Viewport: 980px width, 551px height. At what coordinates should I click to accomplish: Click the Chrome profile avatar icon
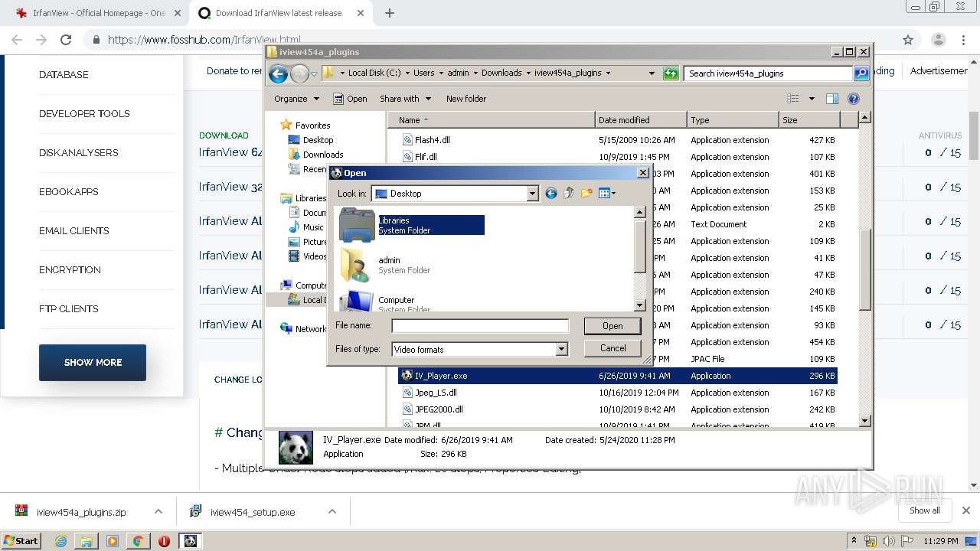[x=938, y=40]
